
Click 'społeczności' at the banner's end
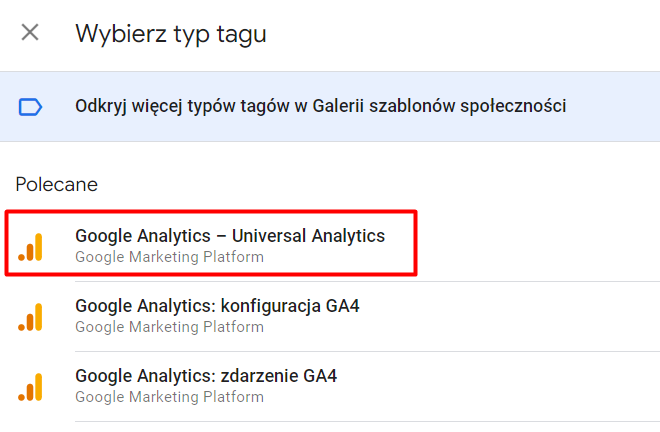(513, 107)
